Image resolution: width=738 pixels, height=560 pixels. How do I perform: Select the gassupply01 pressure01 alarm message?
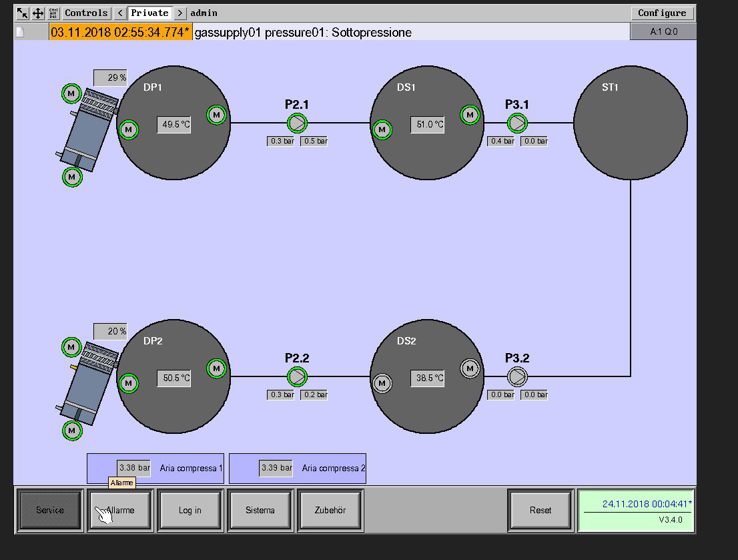[303, 32]
